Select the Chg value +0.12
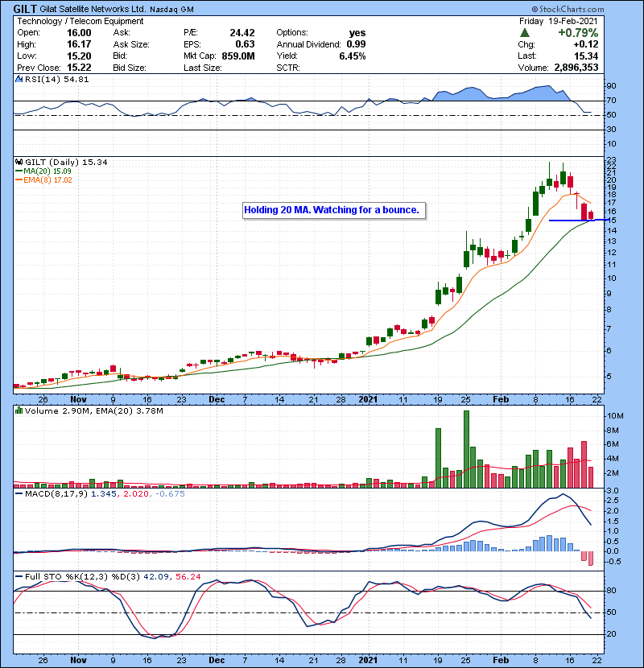 click(585, 44)
